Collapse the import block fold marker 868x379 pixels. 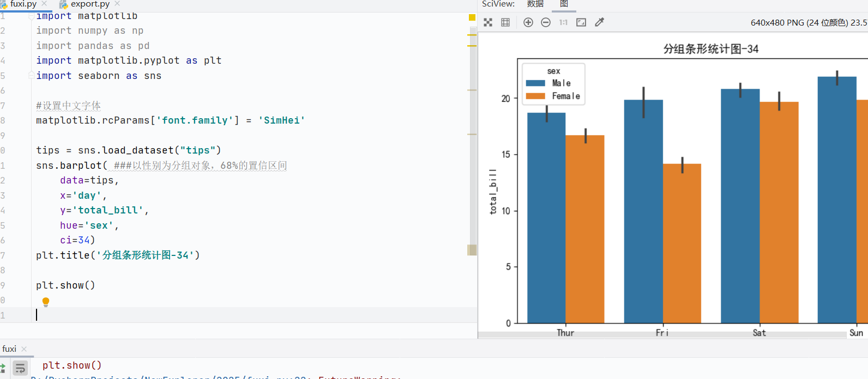click(x=32, y=16)
